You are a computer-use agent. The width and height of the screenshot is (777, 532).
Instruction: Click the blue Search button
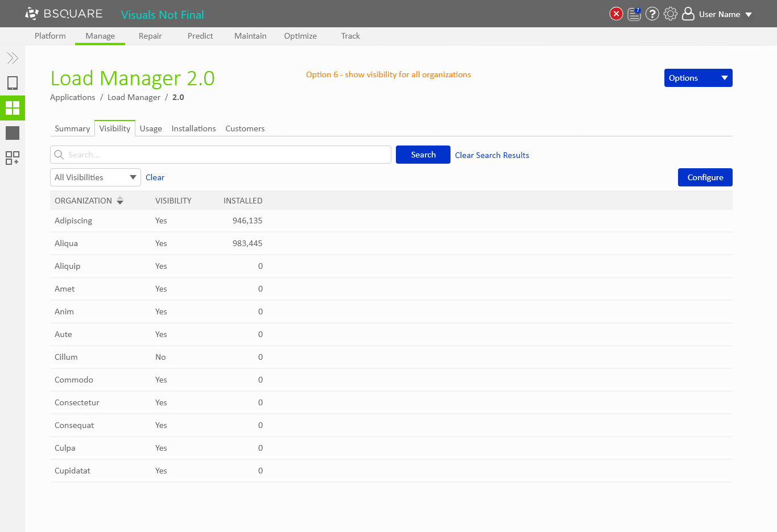tap(423, 155)
